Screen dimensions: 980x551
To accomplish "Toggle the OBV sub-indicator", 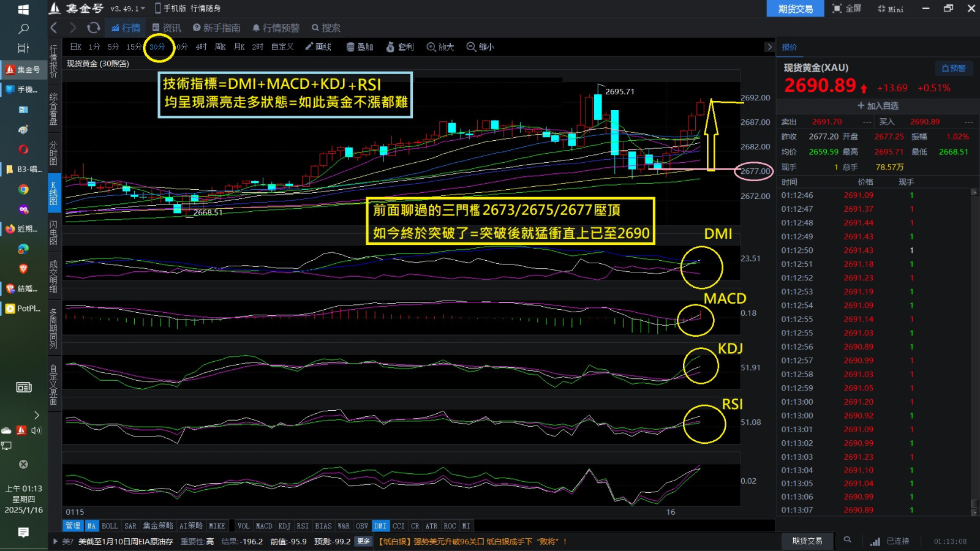I will pos(362,526).
